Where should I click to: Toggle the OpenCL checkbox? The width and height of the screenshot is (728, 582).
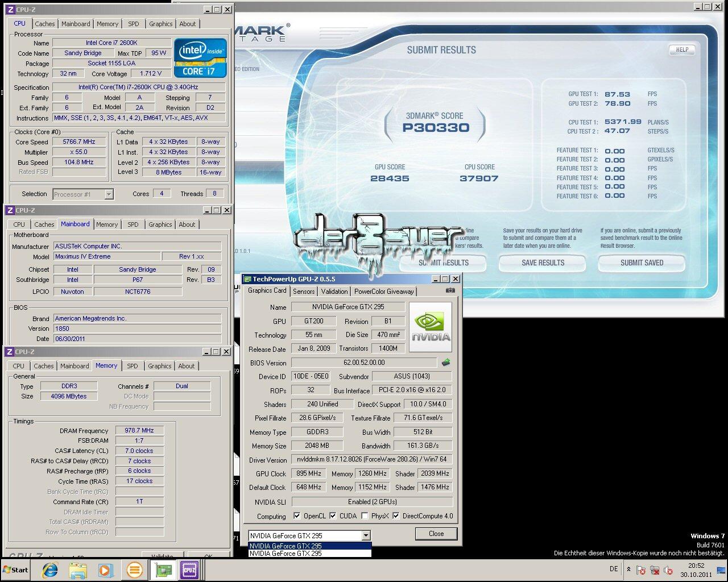click(297, 516)
